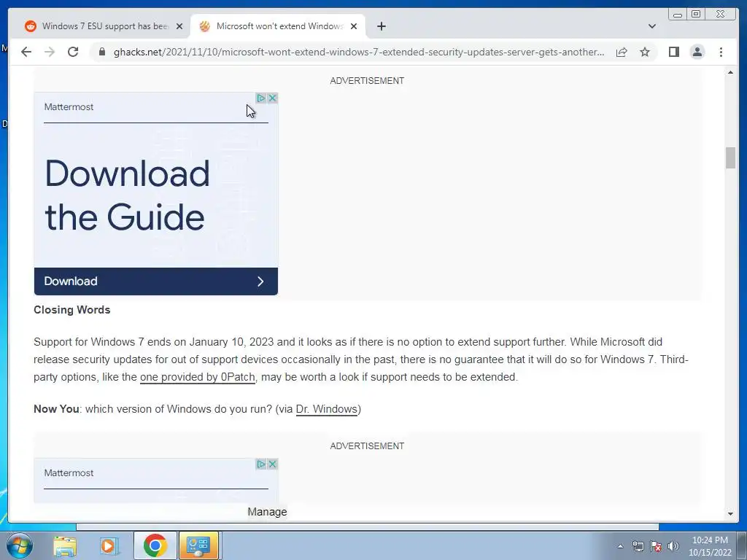Close the Windows 7 ESU support tab
747x560 pixels.
pos(179,27)
